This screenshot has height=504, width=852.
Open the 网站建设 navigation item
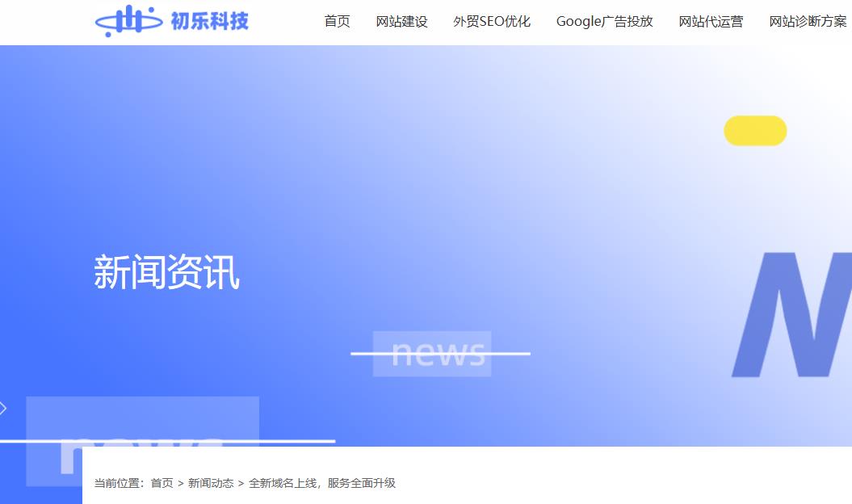click(401, 22)
